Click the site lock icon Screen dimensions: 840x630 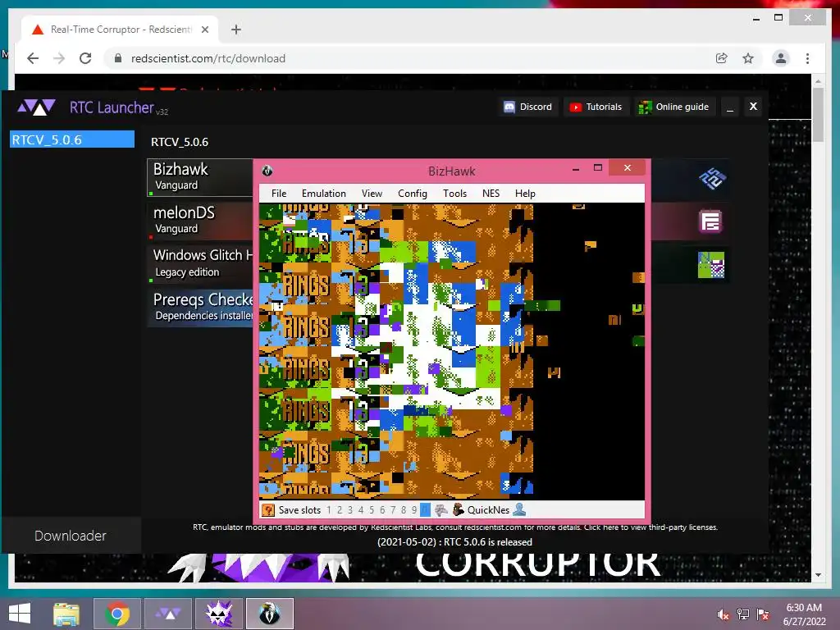(x=118, y=58)
